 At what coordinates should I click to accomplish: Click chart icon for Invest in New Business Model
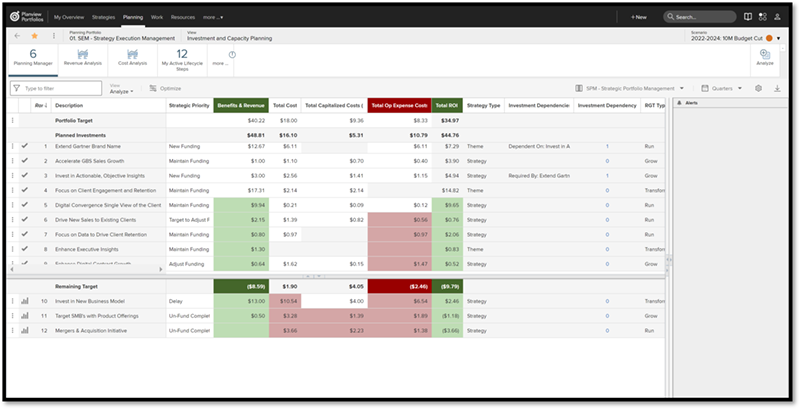24,301
